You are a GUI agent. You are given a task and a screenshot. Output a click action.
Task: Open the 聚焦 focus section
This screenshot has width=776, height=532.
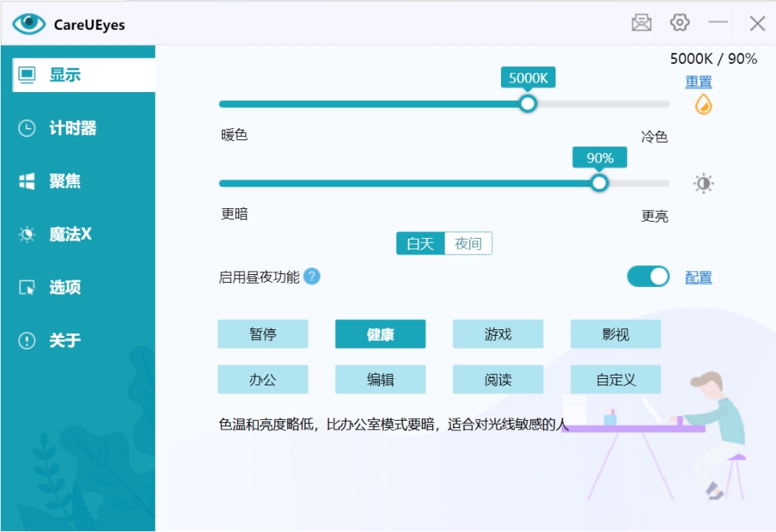tap(64, 181)
